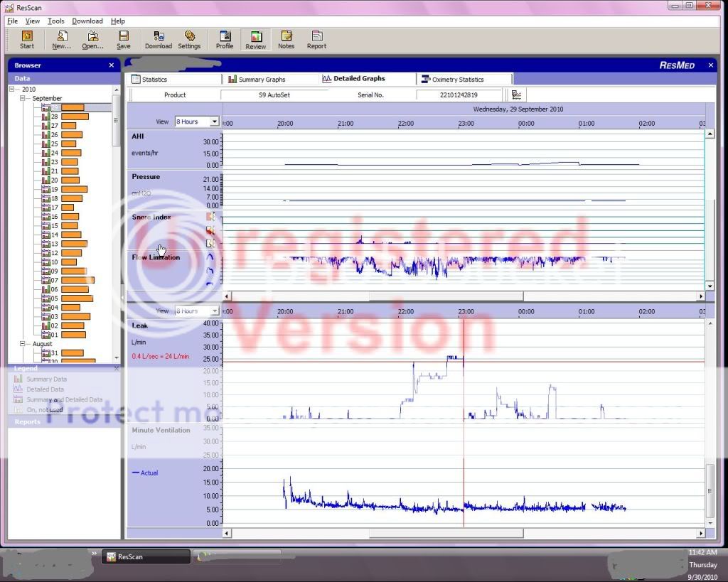
Task: Click the ResScan taskbar button
Action: 146,557
